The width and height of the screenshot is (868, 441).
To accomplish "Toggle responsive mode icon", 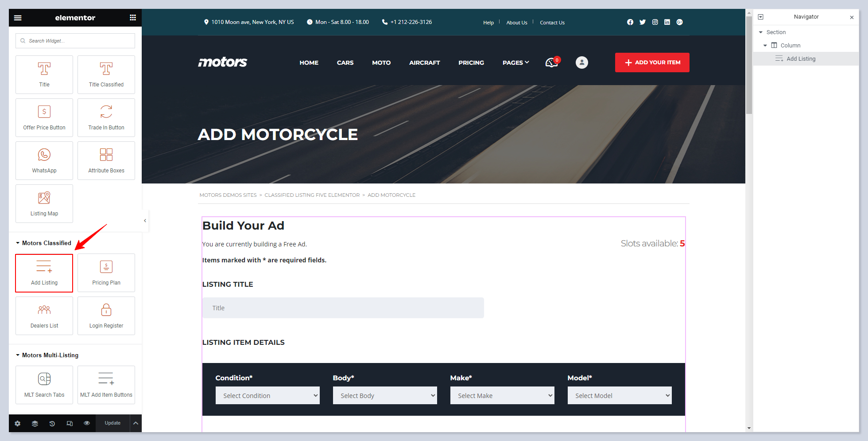I will click(70, 423).
